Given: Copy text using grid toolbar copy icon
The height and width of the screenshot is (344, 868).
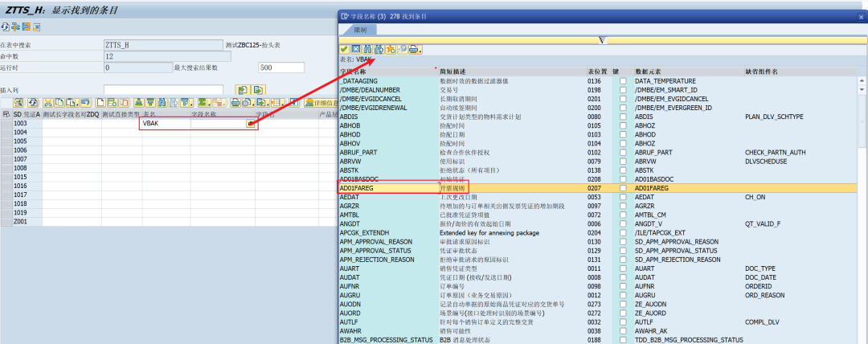Looking at the screenshot, I should tap(59, 103).
